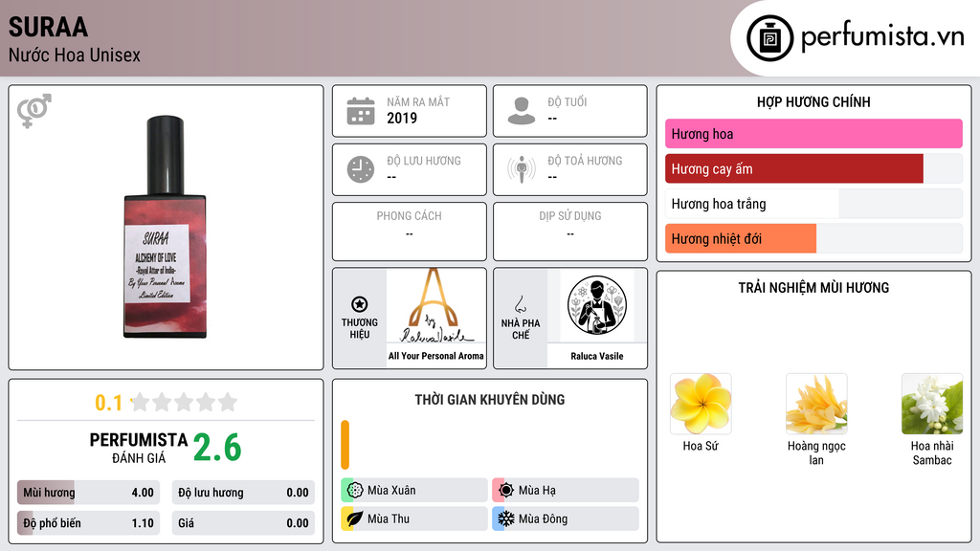Click the star rating row next to 0.1
The height and width of the screenshot is (551, 980).
(185, 403)
